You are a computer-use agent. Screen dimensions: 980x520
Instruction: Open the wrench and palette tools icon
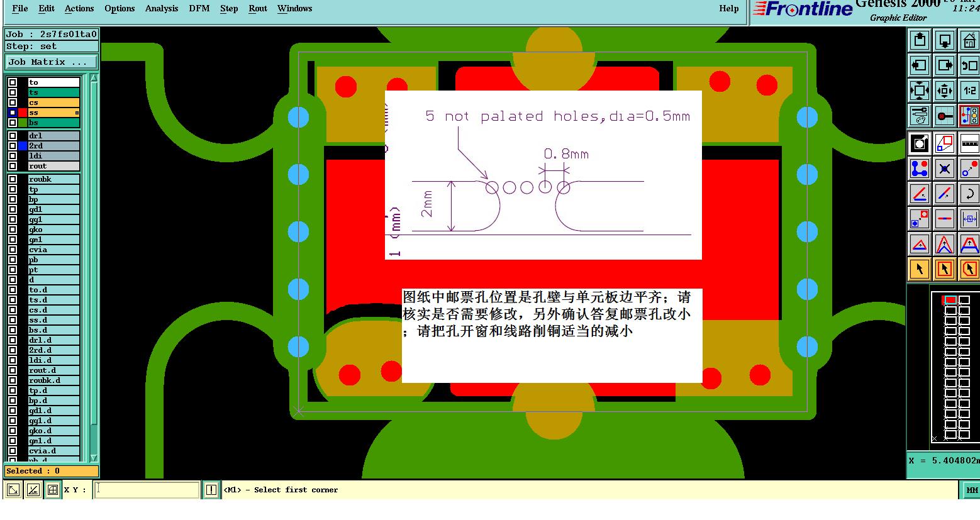tap(920, 116)
